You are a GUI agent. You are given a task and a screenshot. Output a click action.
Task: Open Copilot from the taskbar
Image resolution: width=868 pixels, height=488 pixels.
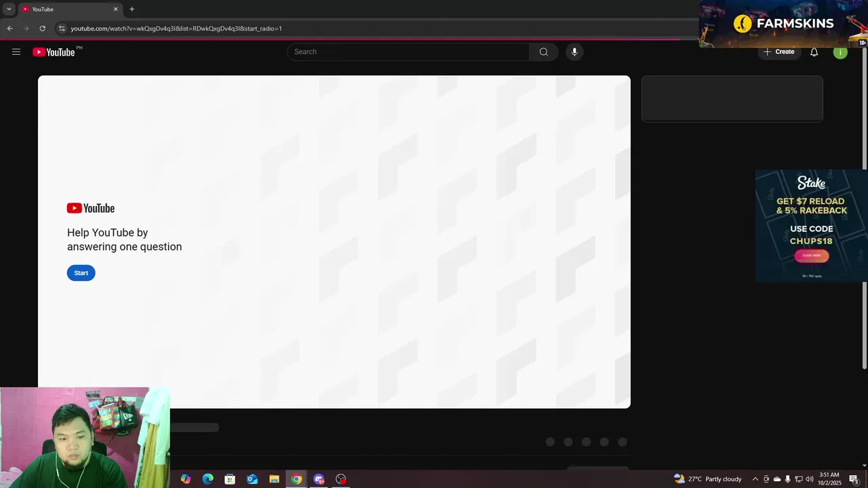(186, 479)
